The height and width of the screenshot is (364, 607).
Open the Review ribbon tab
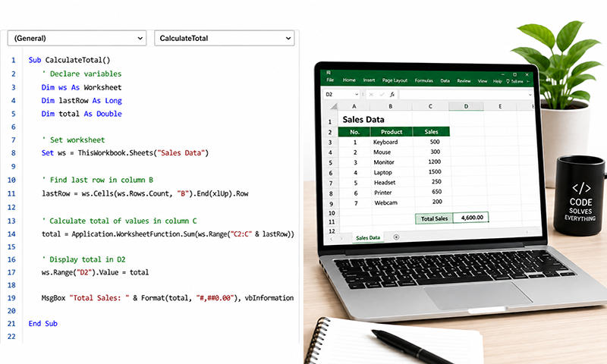point(464,81)
